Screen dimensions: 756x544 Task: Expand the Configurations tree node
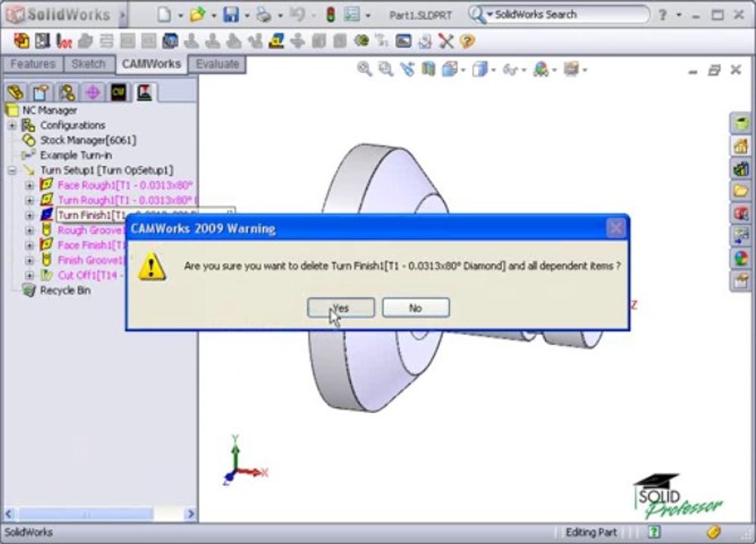pos(12,125)
